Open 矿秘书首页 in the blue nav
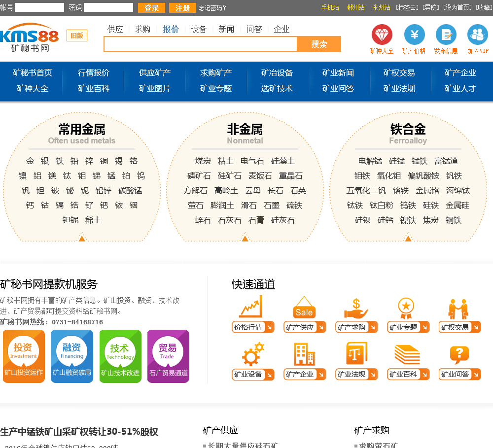This screenshot has width=493, height=448. pyautogui.click(x=33, y=72)
